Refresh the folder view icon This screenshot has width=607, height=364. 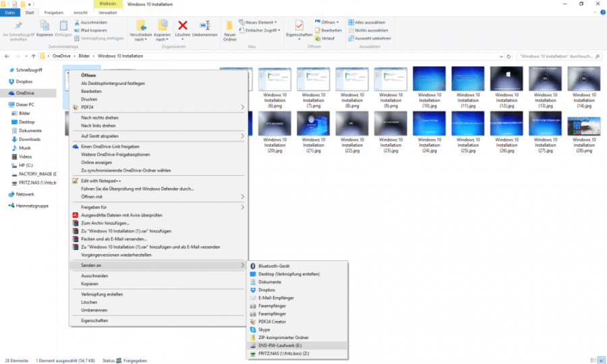click(509, 56)
